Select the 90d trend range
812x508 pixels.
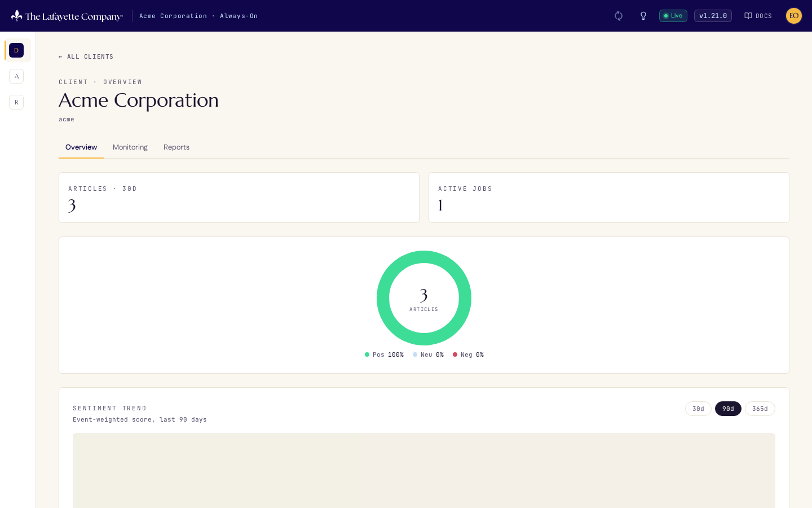[x=728, y=409]
